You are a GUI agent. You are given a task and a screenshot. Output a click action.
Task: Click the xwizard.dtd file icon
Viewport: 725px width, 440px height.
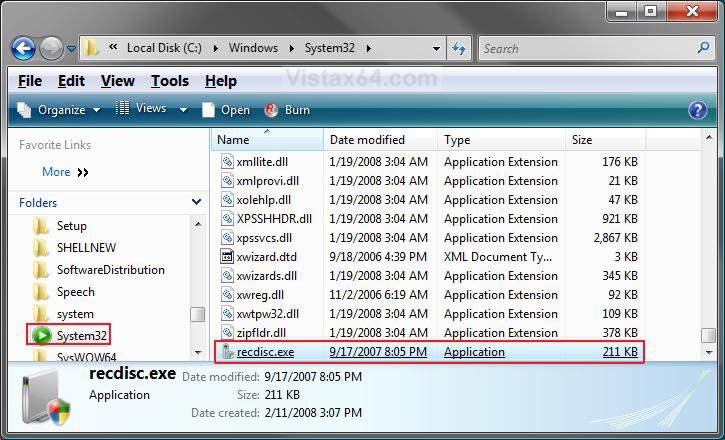click(227, 257)
